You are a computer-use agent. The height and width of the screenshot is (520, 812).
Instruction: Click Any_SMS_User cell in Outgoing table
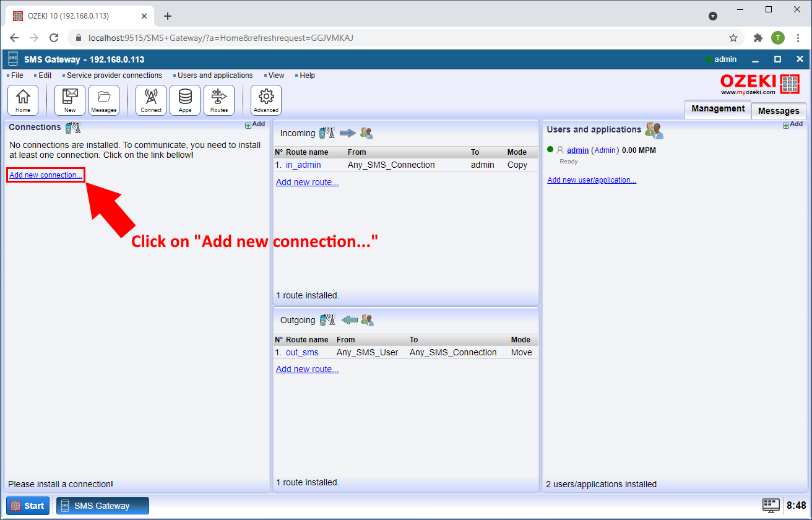[368, 352]
